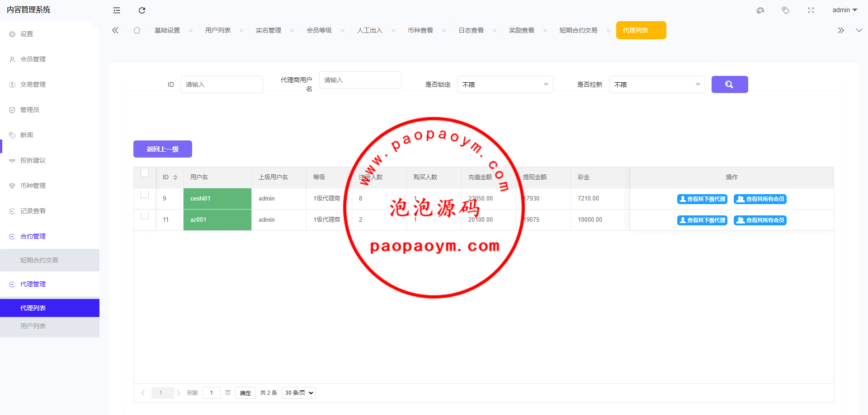Switch to 奖励查看 tab
Viewport: 868px width, 415px height.
(522, 30)
